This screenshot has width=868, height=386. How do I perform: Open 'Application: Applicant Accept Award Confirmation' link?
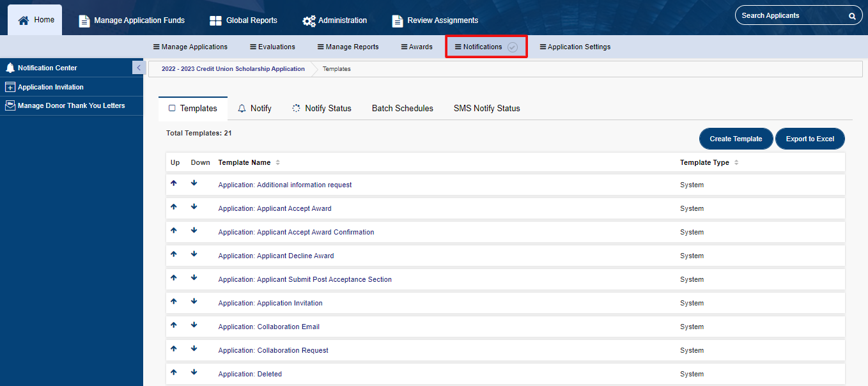[297, 232]
